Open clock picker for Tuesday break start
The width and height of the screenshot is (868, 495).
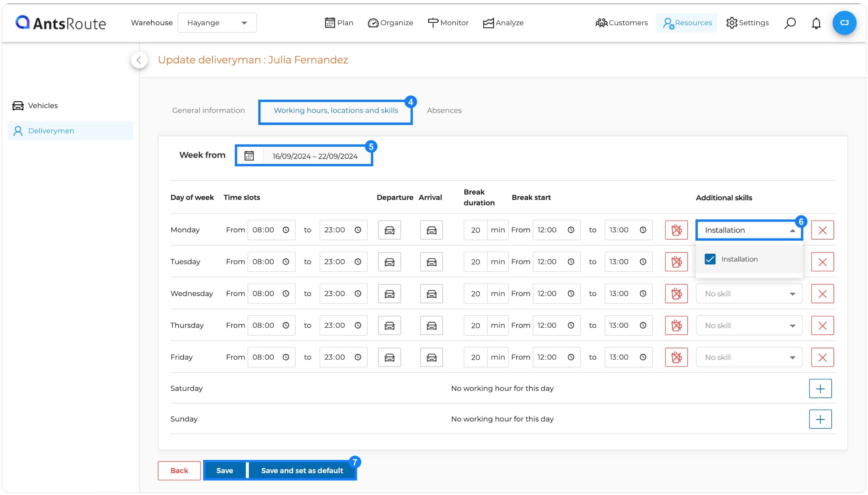(x=571, y=262)
